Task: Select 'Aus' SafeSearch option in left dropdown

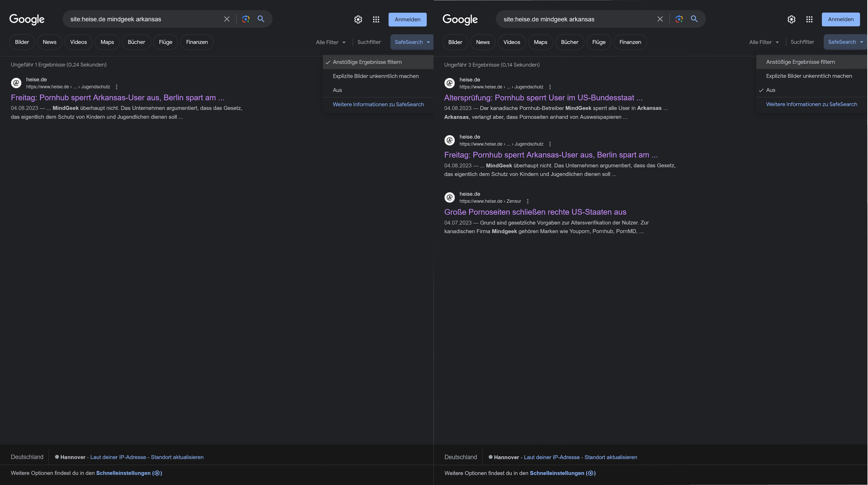Action: tap(337, 90)
